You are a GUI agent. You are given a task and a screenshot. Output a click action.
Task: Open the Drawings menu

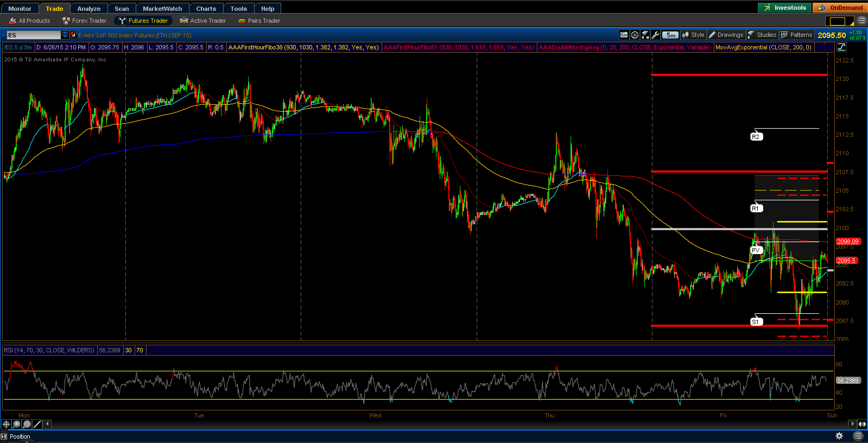726,35
